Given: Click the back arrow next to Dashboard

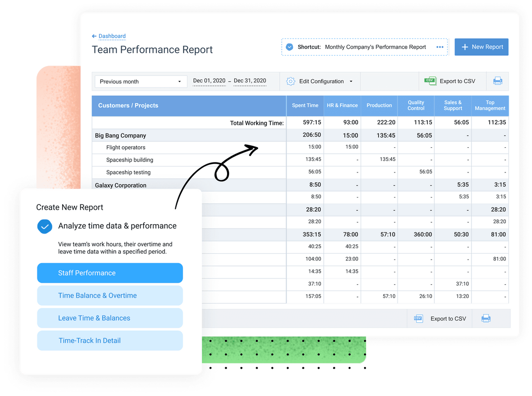Looking at the screenshot, I should [94, 36].
